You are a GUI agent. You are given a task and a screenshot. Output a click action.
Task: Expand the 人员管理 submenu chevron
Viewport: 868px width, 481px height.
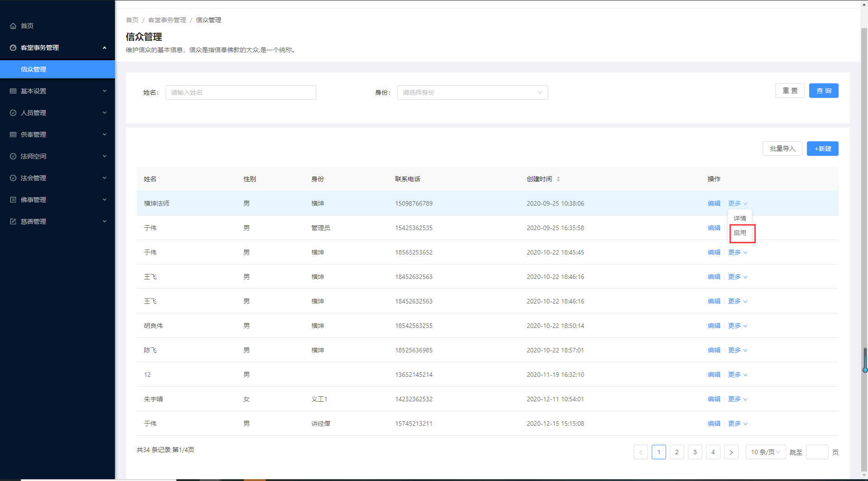point(105,113)
